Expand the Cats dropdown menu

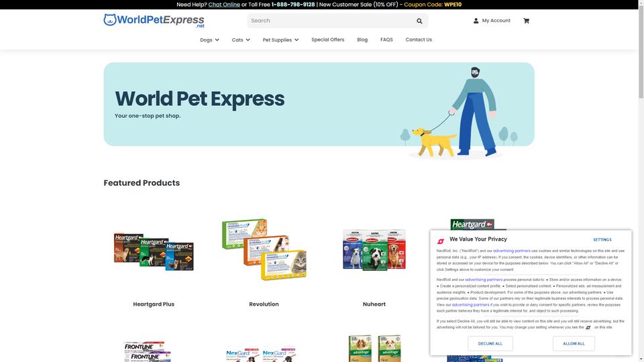point(241,40)
